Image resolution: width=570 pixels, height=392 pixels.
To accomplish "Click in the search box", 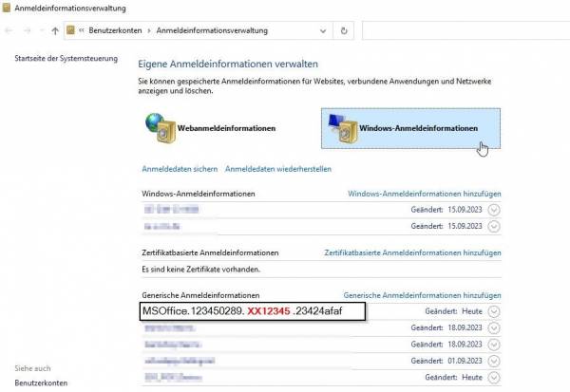I will click(x=466, y=30).
